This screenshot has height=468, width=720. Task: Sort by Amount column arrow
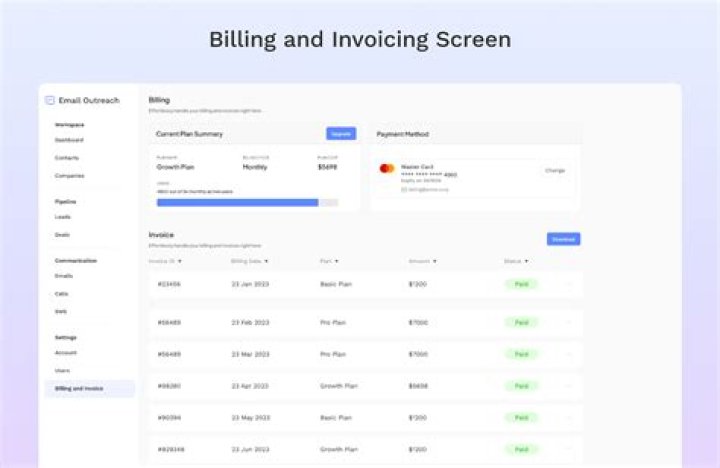pyautogui.click(x=436, y=261)
